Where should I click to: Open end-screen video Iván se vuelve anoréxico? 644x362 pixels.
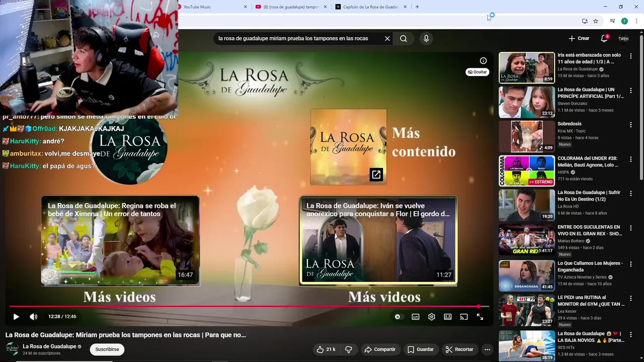378,241
